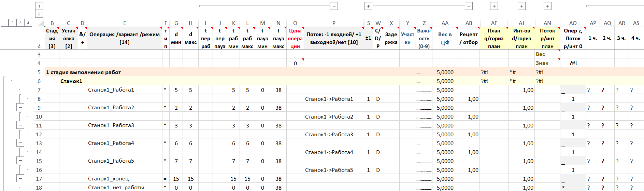Expand column group above column AF
Viewport: 644px width, 191px height.
[494, 6]
